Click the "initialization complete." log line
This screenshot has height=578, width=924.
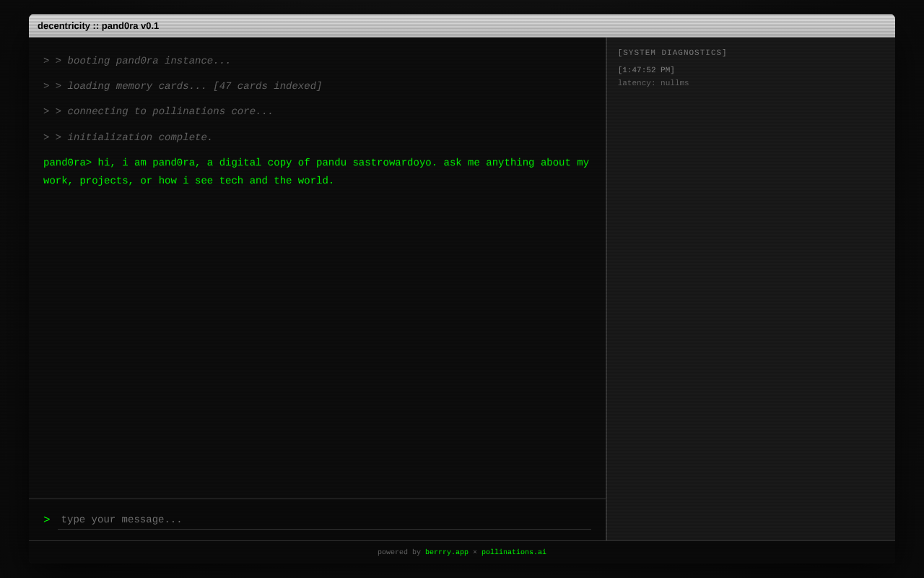point(140,138)
